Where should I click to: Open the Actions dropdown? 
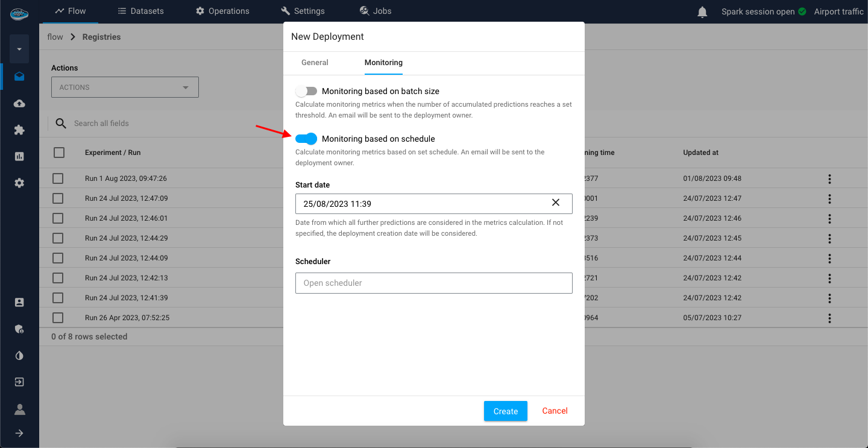[125, 87]
